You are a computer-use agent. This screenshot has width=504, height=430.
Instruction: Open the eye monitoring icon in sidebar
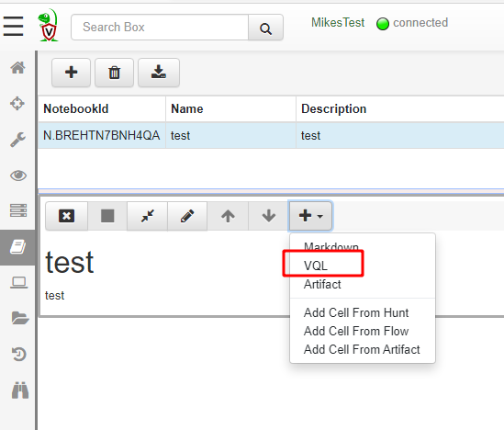point(18,175)
